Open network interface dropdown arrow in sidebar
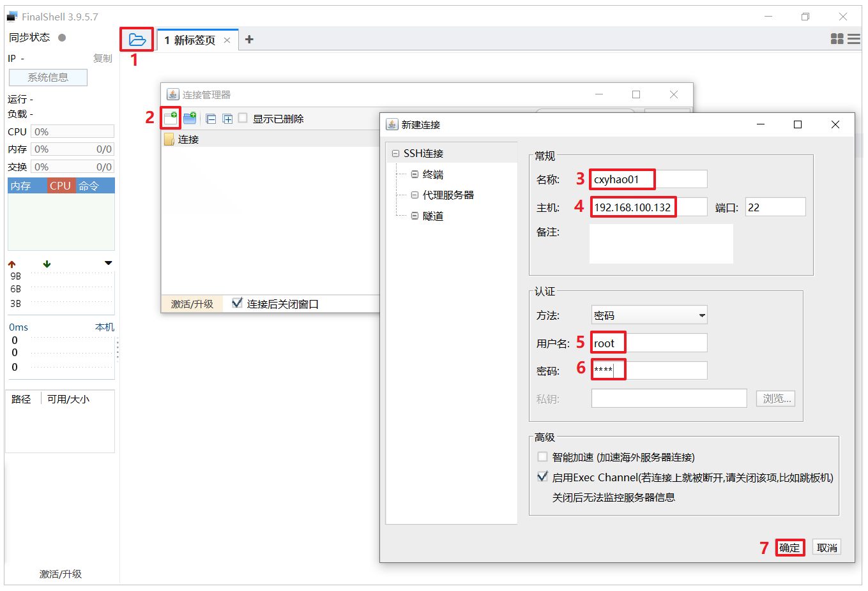 coord(109,263)
